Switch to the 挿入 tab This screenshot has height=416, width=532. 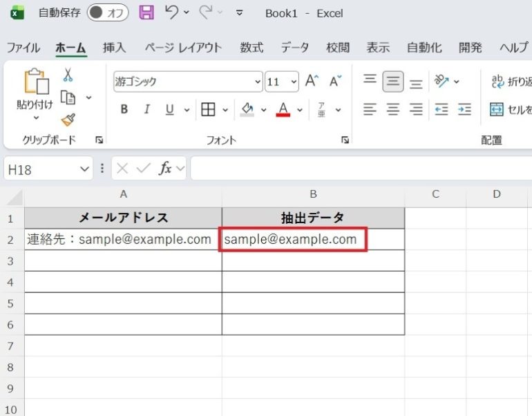point(114,48)
